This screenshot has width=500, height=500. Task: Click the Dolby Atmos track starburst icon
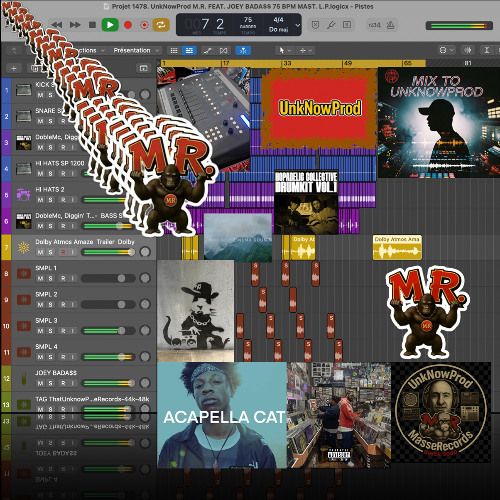24,247
